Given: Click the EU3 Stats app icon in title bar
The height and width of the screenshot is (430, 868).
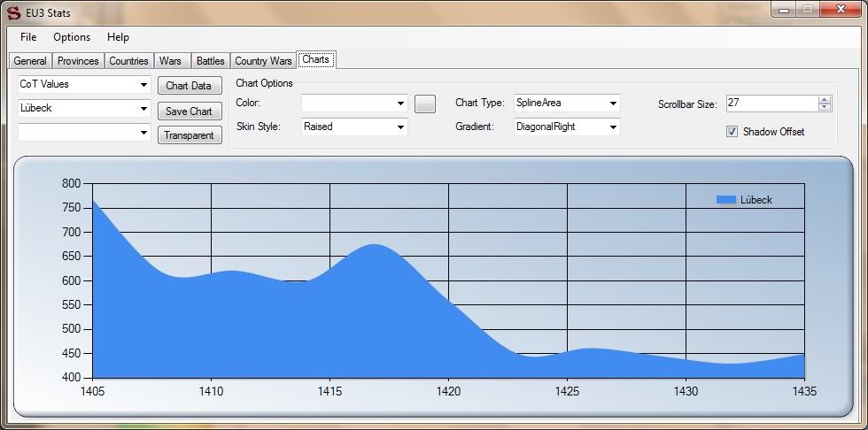Looking at the screenshot, I should click(13, 13).
